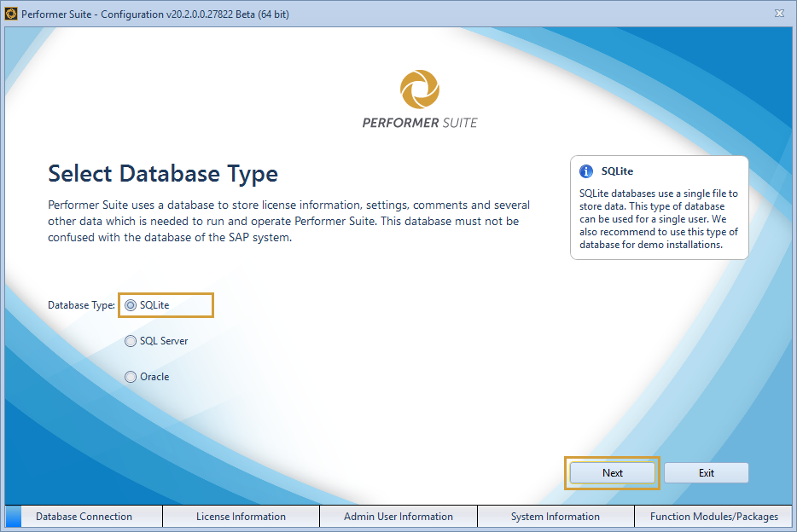Click the Performer Suite logo icon
Screen dimensions: 797x532
tap(419, 90)
